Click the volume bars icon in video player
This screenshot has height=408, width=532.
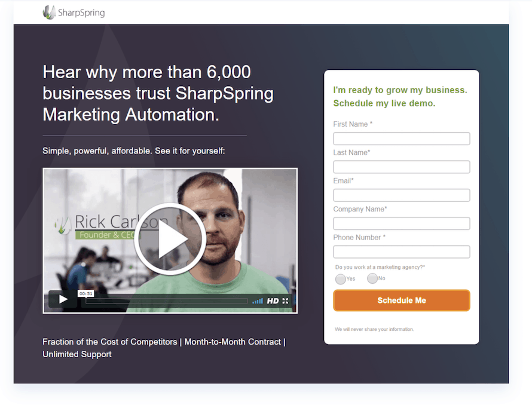258,301
